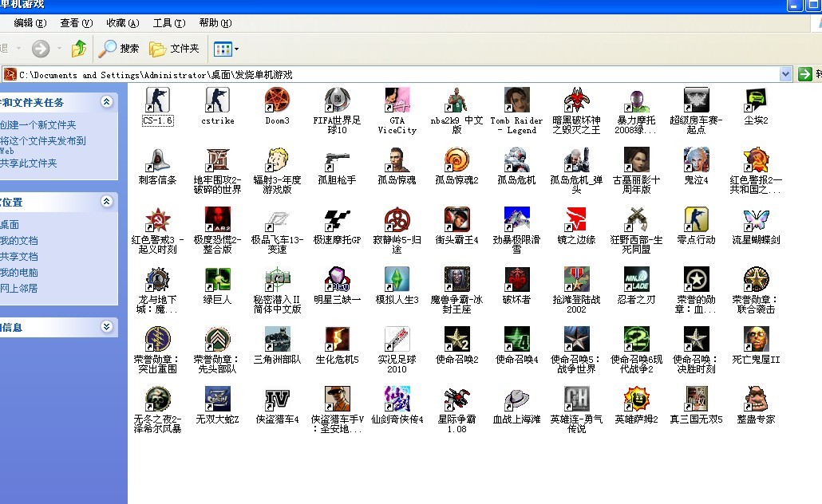Open the address bar dropdown arrow
This screenshot has height=504, width=822.
point(786,74)
